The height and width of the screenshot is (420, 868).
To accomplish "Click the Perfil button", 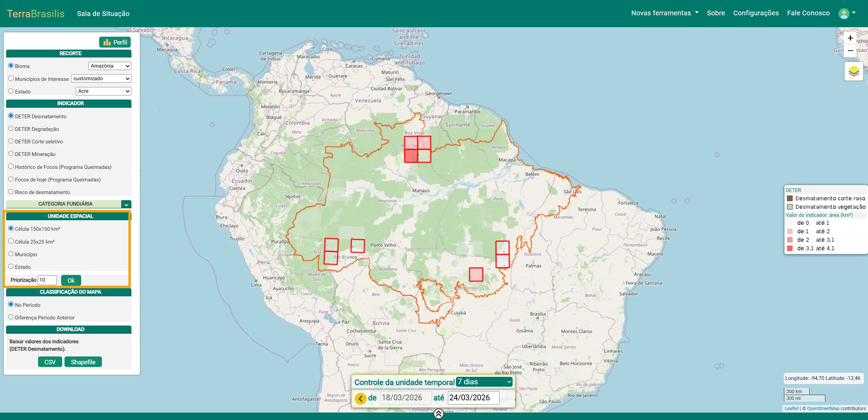I will tap(115, 42).
